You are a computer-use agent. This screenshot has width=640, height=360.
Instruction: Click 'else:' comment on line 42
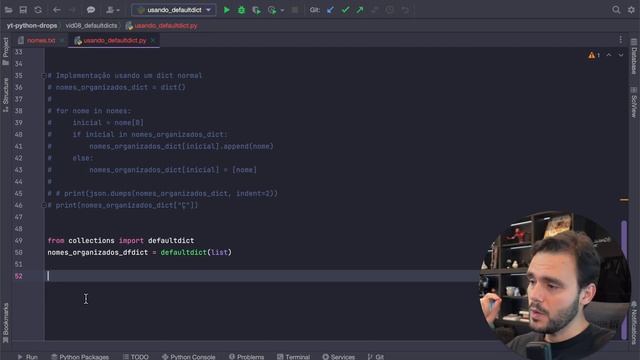(83, 158)
